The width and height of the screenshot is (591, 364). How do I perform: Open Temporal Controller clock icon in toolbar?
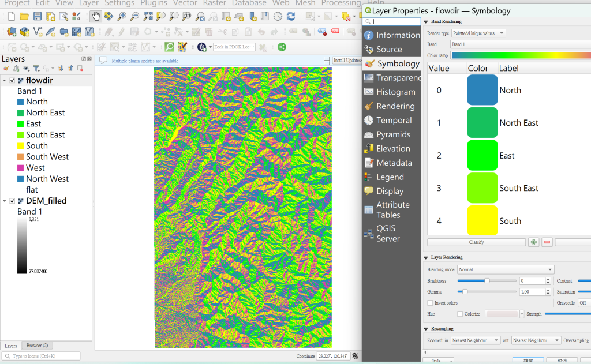click(278, 16)
